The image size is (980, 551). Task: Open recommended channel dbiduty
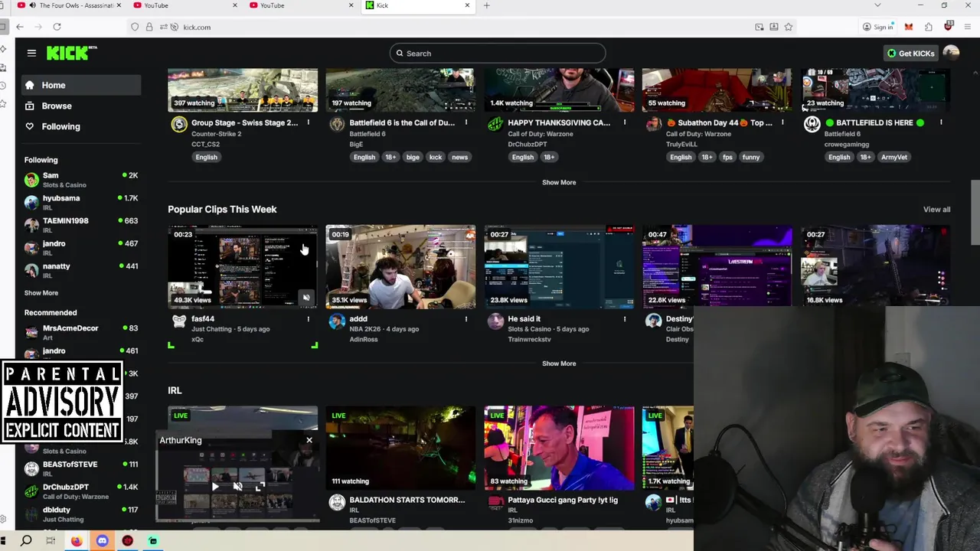click(x=80, y=514)
